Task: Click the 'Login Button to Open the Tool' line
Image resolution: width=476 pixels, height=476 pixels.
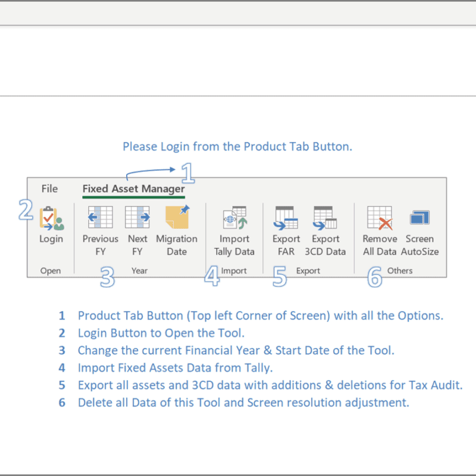Action: [x=161, y=333]
